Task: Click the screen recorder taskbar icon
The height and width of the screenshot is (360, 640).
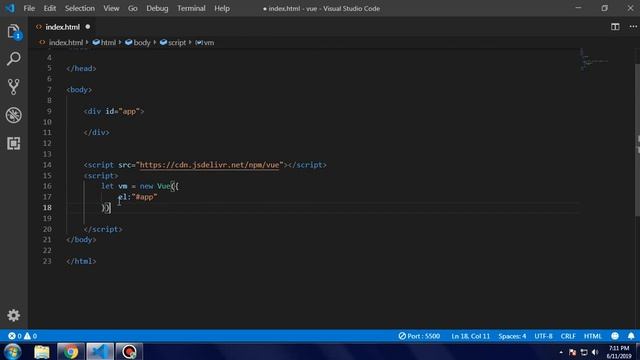Action: coord(129,351)
